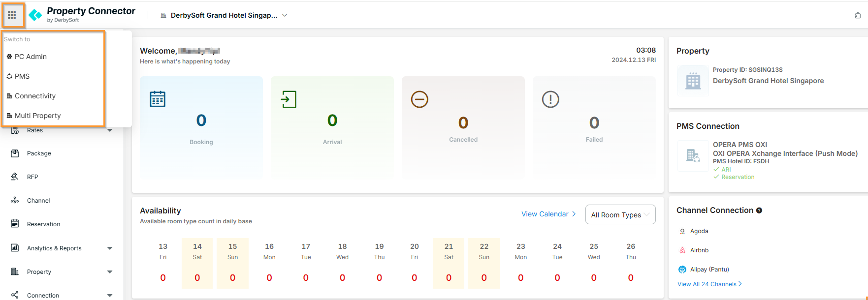The width and height of the screenshot is (868, 300).
Task: Open the View Calendar link
Action: [x=548, y=214]
